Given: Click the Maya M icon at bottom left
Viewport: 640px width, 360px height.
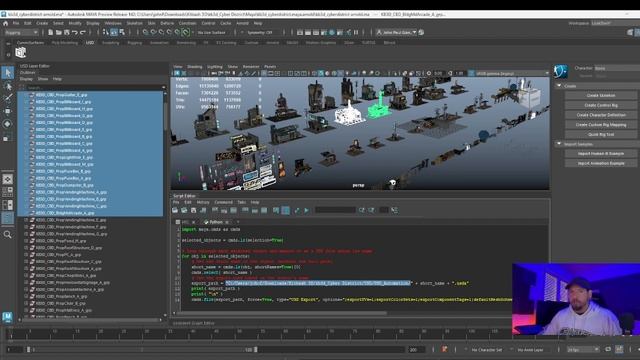Looking at the screenshot, I should [7, 317].
